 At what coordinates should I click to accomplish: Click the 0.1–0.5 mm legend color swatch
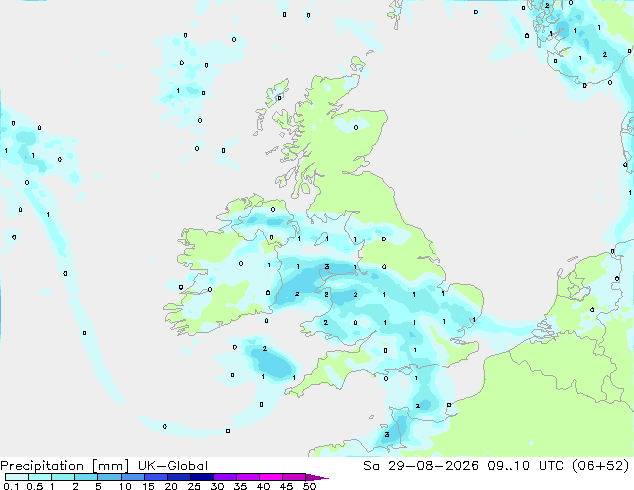pyautogui.click(x=17, y=477)
